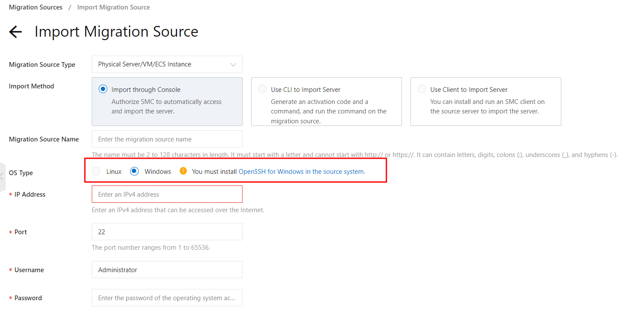This screenshot has width=644, height=314.
Task: Choose Use CLI to Import Server option
Action: coord(262,89)
